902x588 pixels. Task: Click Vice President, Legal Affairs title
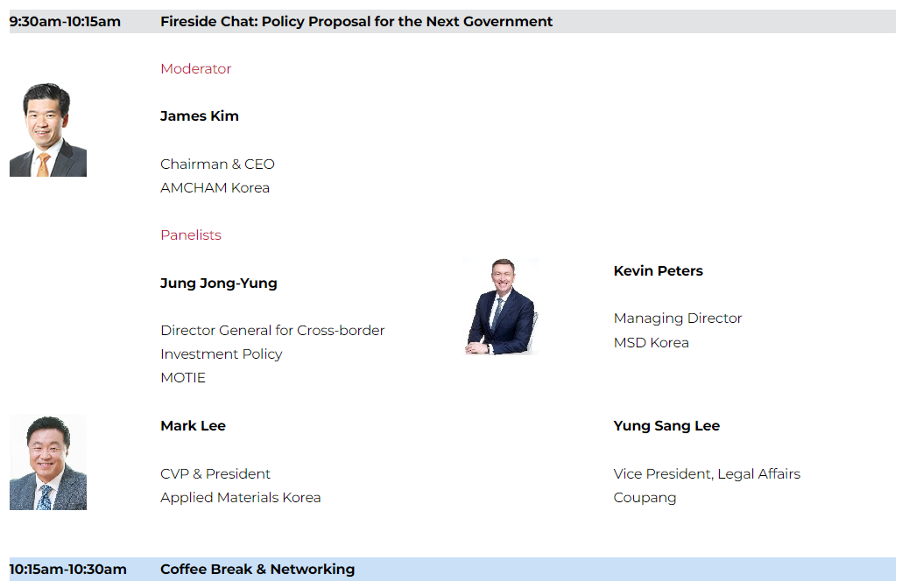pos(707,474)
